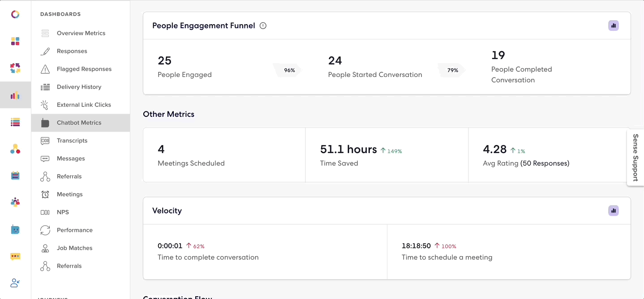Click the 62% change indicator
644x299 pixels.
pyautogui.click(x=195, y=246)
